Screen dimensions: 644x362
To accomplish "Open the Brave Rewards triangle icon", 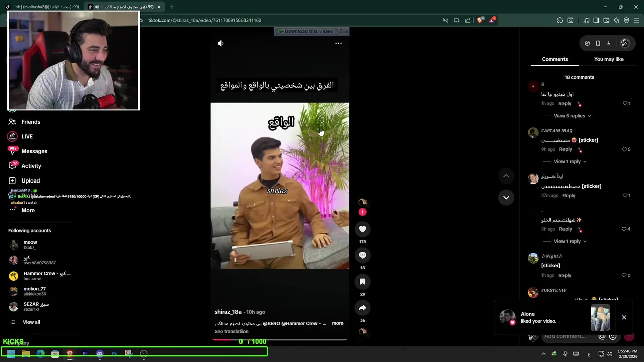I will 492,20.
